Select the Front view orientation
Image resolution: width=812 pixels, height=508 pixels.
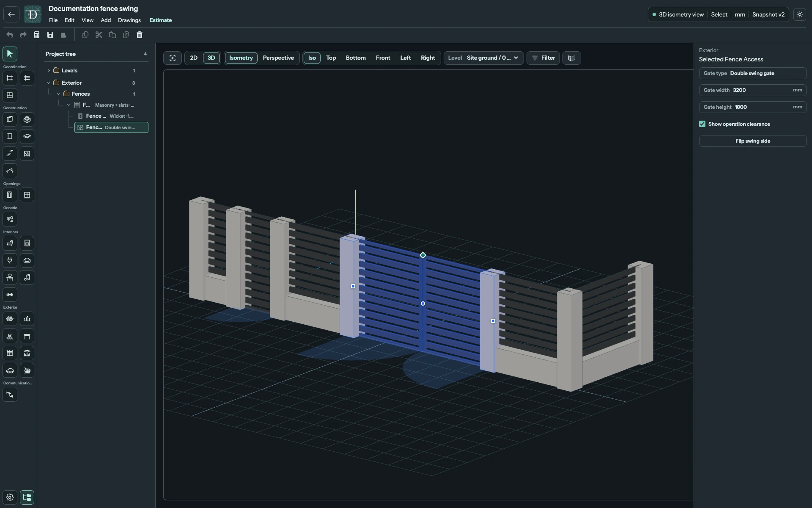[x=383, y=58]
